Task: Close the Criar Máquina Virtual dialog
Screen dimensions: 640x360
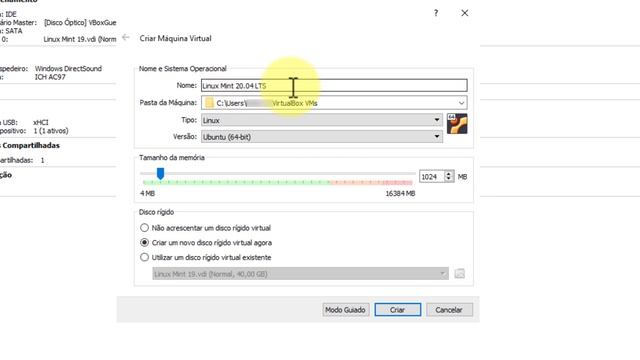Action: (464, 13)
